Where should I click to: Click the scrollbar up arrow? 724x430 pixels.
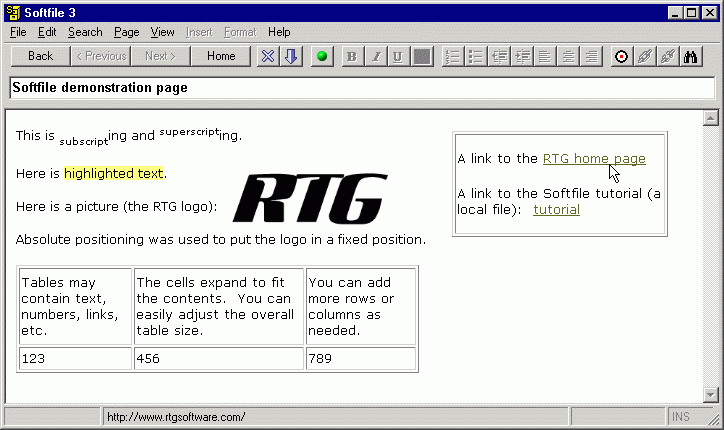711,118
